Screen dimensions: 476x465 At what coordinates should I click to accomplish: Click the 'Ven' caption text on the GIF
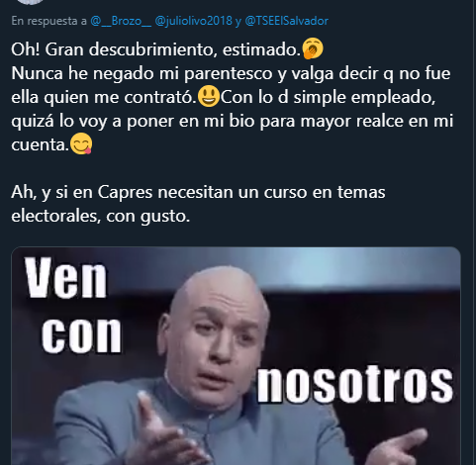coord(66,278)
